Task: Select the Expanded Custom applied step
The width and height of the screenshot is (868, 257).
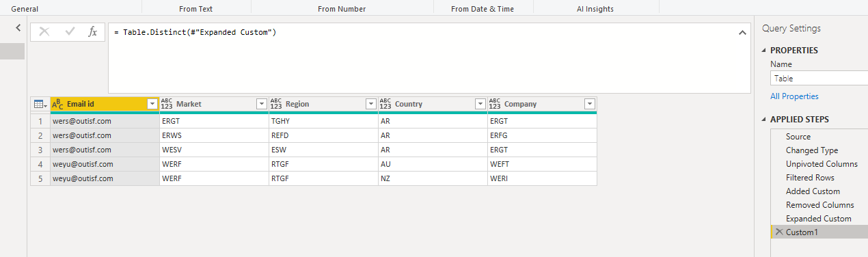Action: 818,219
